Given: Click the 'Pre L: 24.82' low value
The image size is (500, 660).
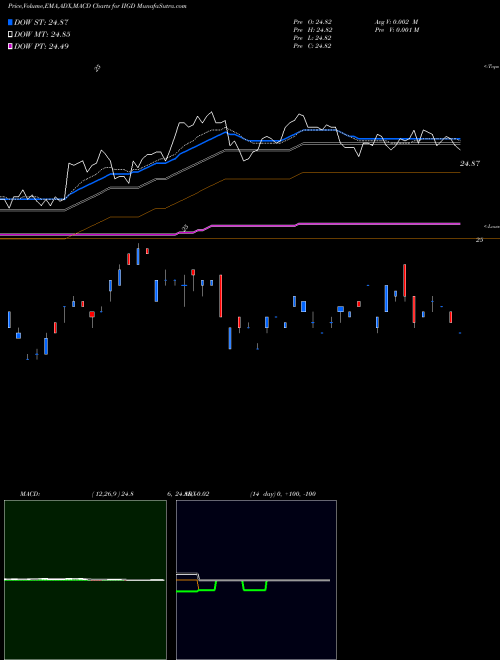Looking at the screenshot, I should click(x=312, y=38).
